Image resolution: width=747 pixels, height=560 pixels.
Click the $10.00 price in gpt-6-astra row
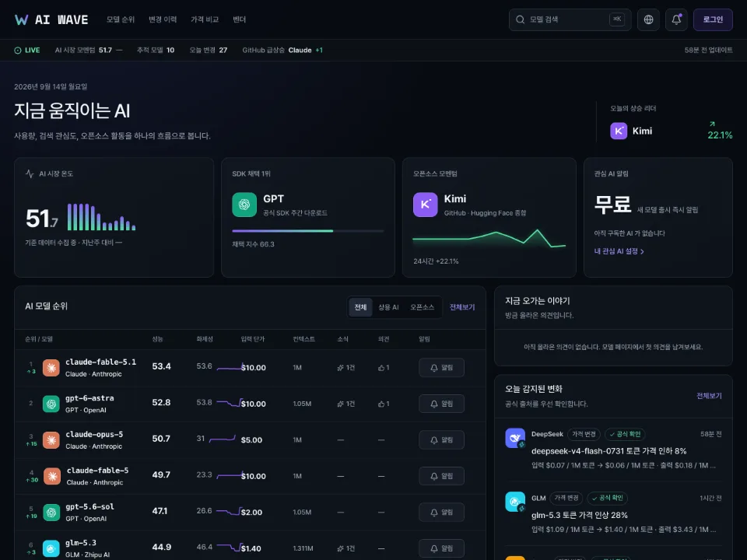pos(254,404)
